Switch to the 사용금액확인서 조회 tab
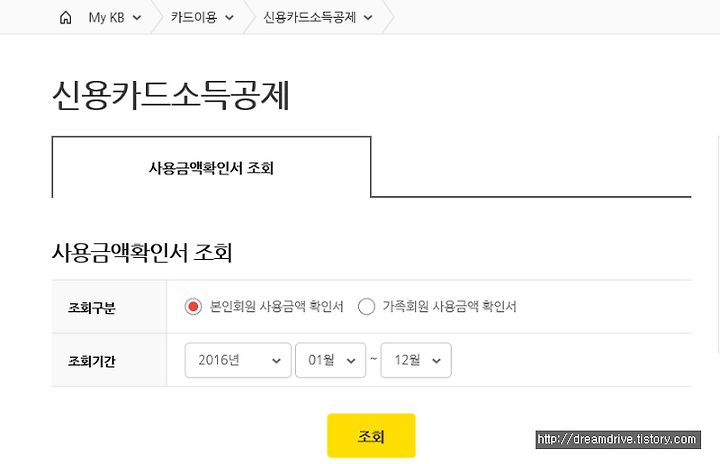This screenshot has width=720, height=464. 211,168
